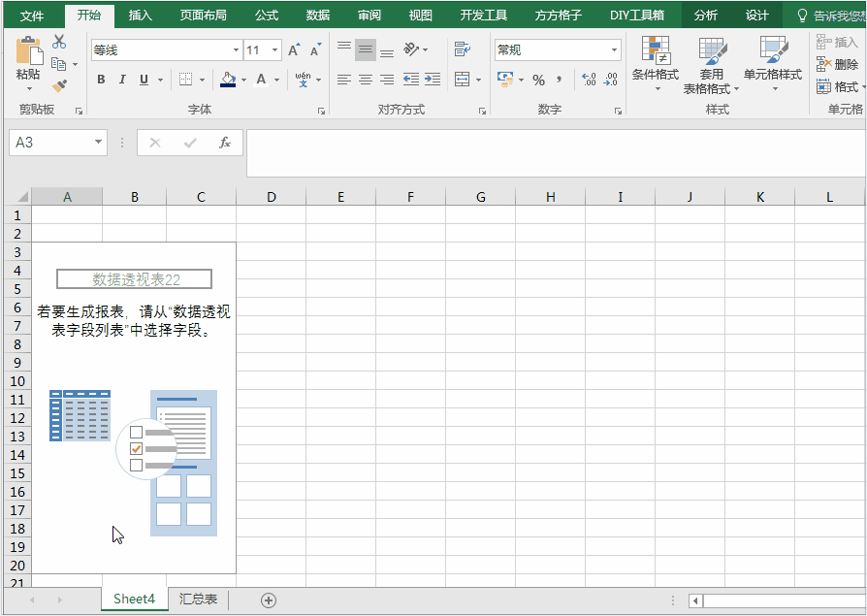Click the horizontal scrollbar left arrow

point(695,600)
